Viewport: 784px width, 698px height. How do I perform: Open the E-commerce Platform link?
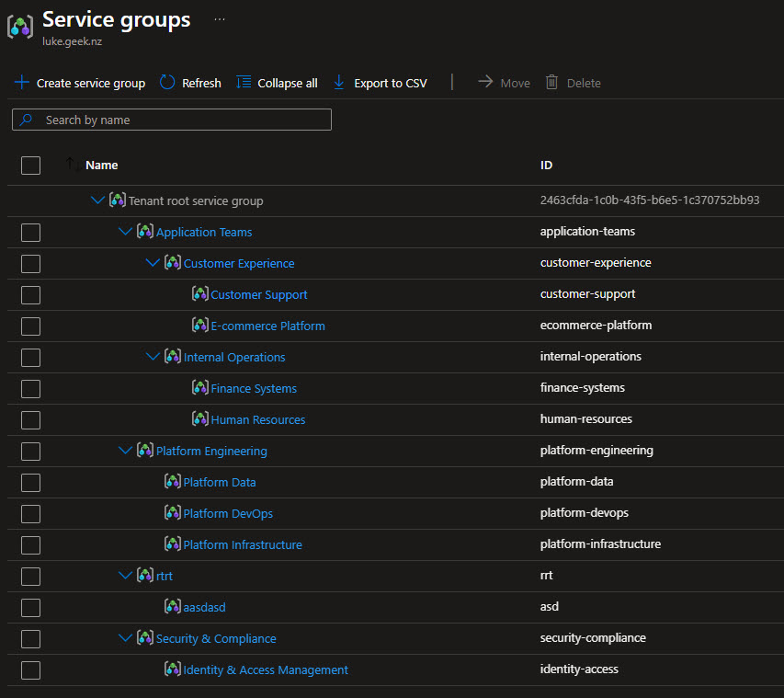click(x=268, y=326)
